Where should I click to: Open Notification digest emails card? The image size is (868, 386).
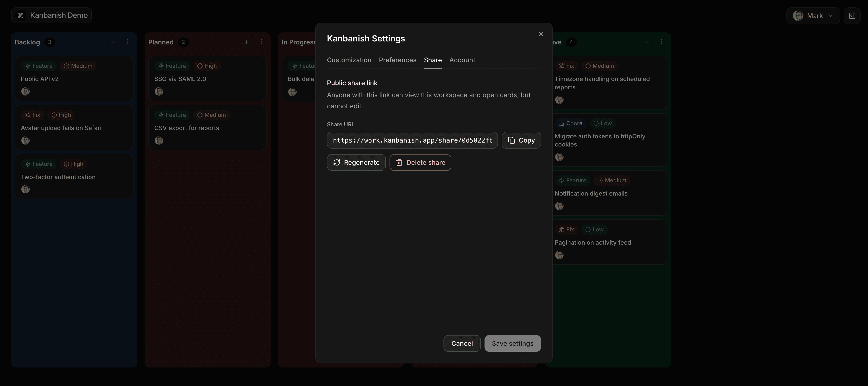tap(610, 193)
